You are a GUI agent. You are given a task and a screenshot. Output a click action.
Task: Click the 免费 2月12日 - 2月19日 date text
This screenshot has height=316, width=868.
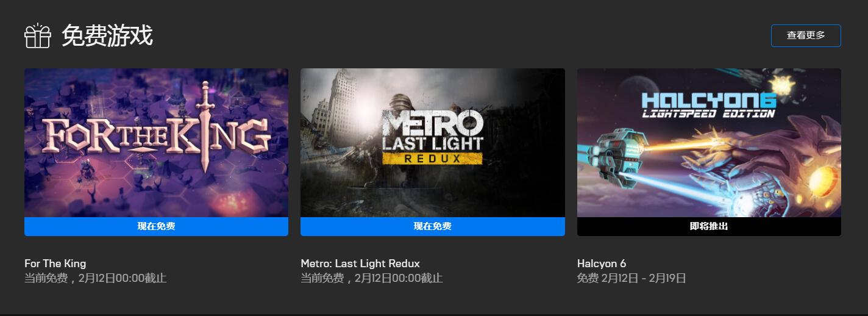(631, 278)
